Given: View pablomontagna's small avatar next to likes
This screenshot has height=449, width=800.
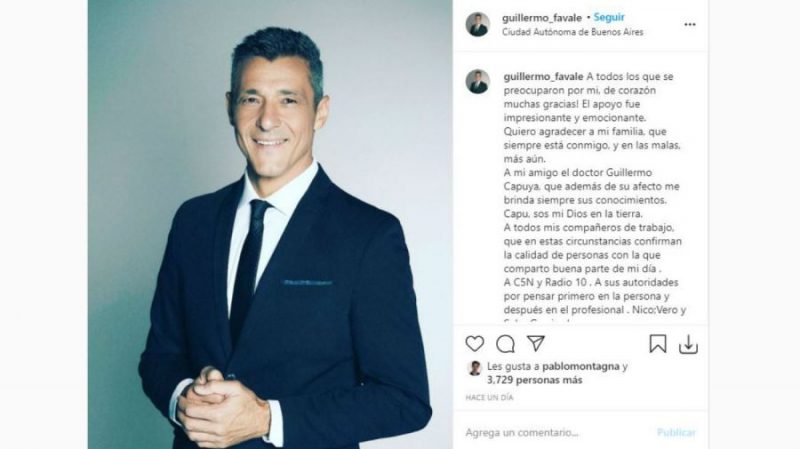Looking at the screenshot, I should point(474,368).
